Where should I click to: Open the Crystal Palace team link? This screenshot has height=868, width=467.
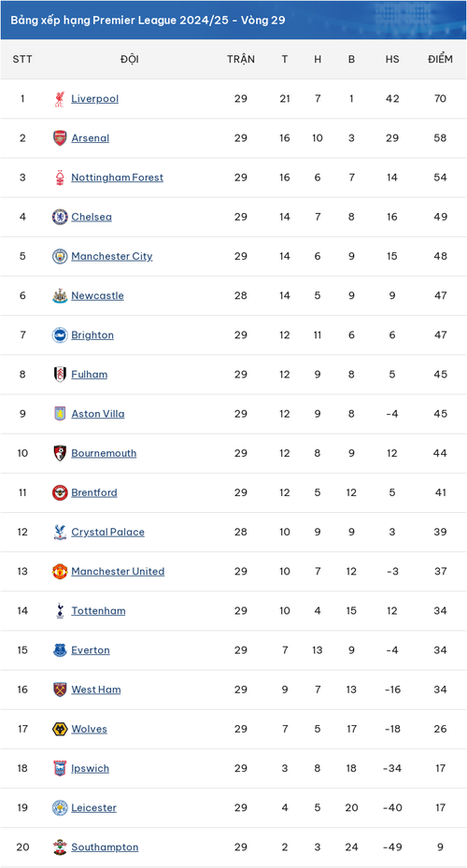coord(108,532)
